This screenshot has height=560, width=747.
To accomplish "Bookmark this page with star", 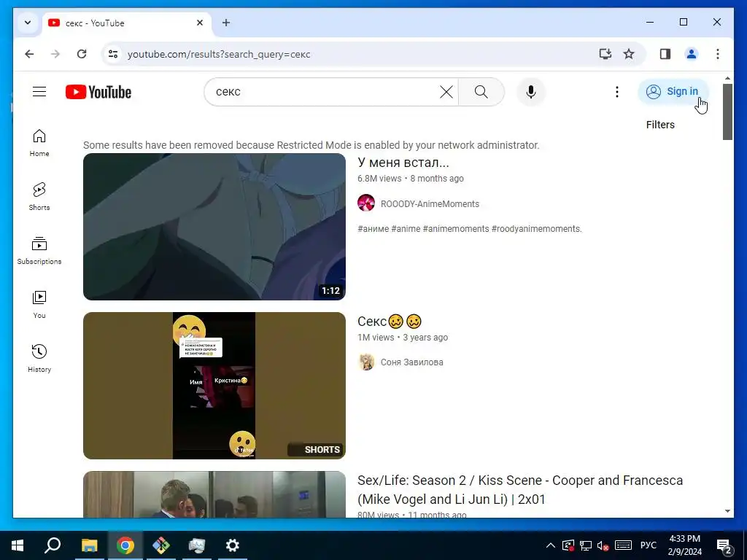I will (x=629, y=54).
